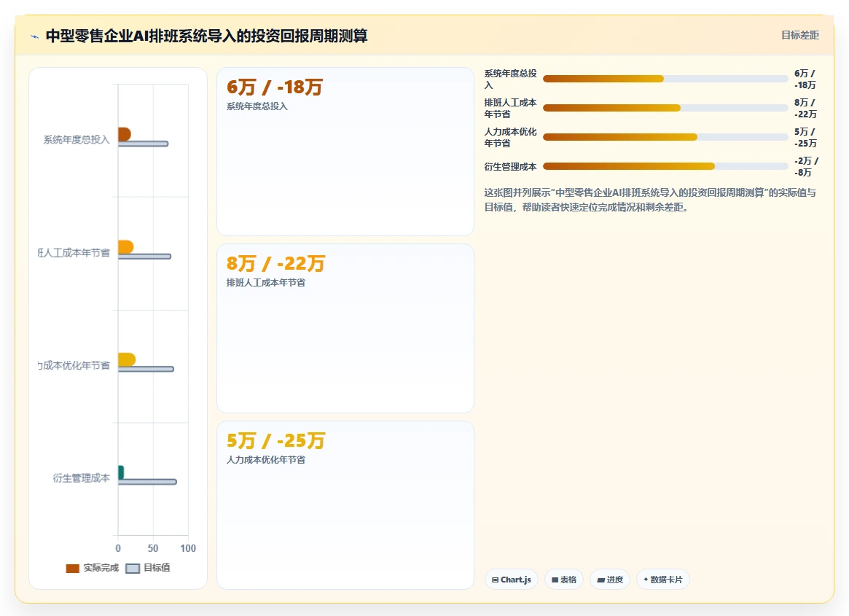
Task: Click the 衍生管理成本 progress row label
Action: [x=511, y=167]
